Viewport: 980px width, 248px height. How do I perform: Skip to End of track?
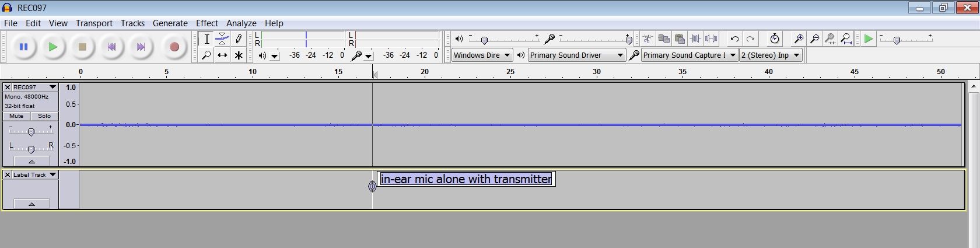click(141, 47)
